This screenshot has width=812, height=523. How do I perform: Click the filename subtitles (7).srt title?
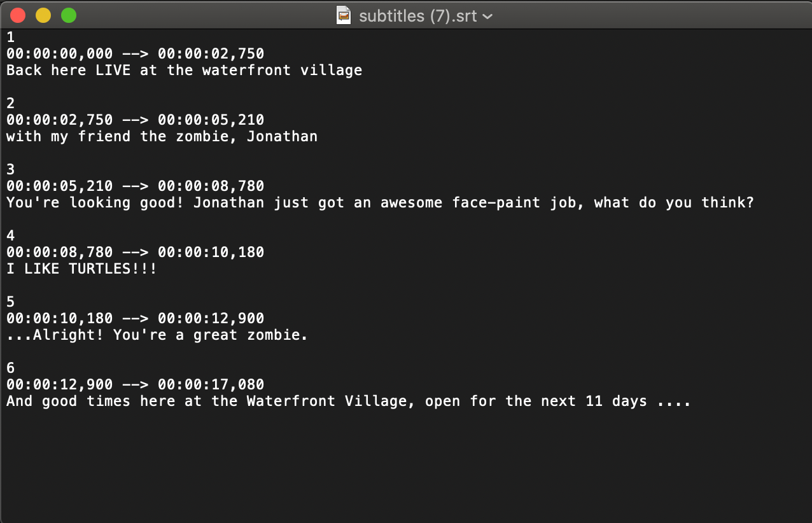(417, 15)
